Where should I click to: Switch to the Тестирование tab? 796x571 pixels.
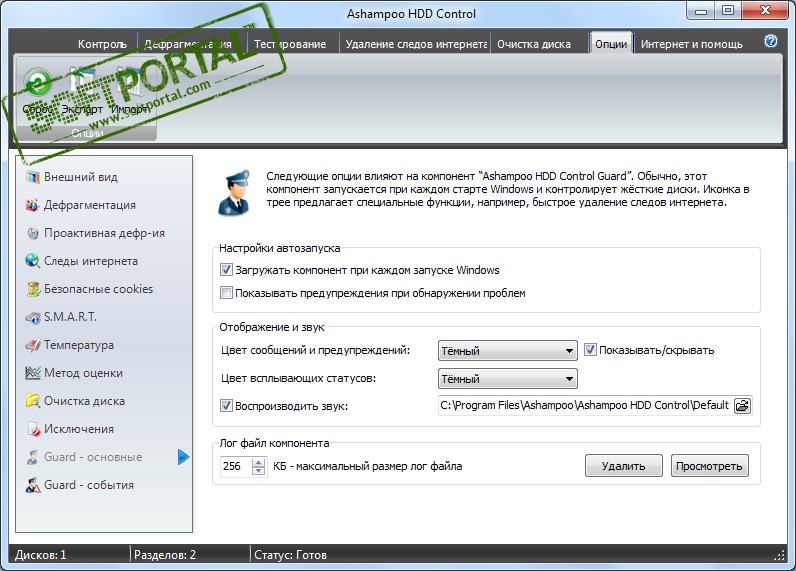(x=290, y=44)
